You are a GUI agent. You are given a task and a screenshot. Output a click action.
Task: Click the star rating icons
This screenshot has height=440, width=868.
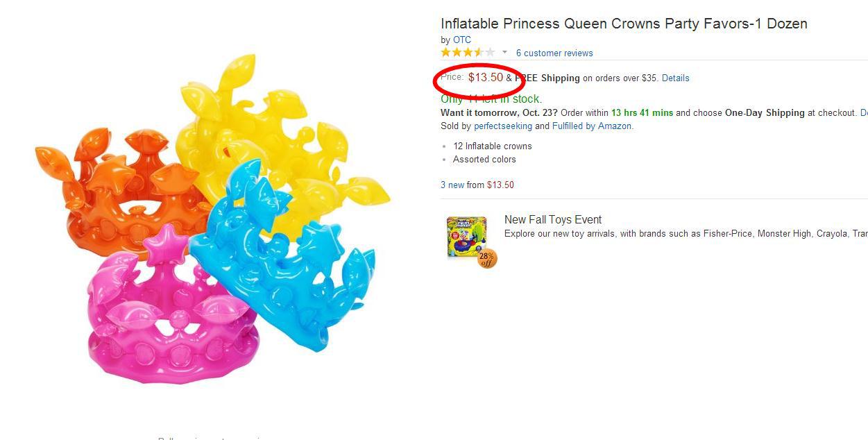468,53
